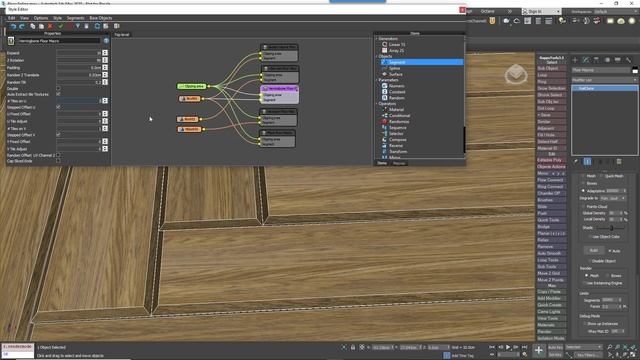Open the Options menu in Style Editor

click(41, 18)
